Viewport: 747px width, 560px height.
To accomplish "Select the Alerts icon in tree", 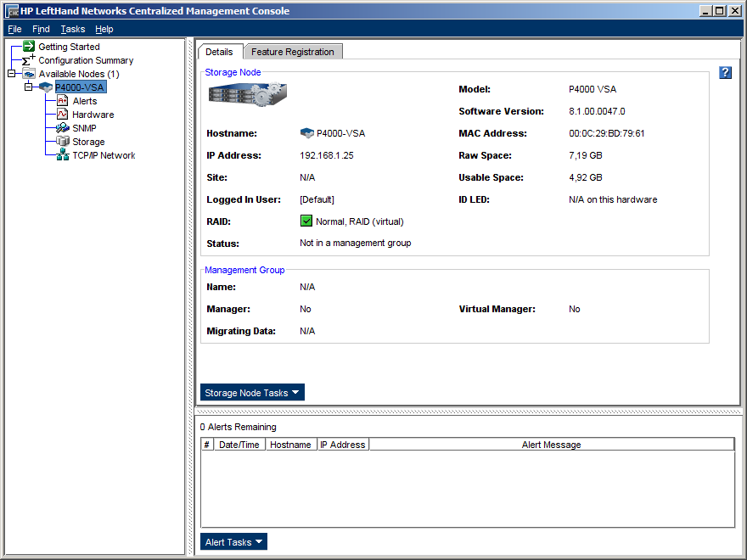I will tap(63, 101).
